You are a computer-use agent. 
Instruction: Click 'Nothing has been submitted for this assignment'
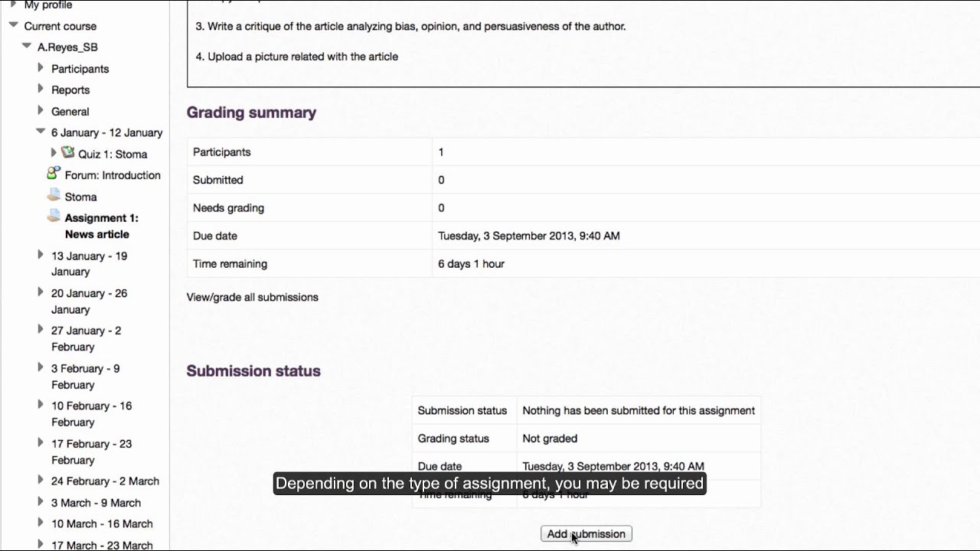coord(639,411)
